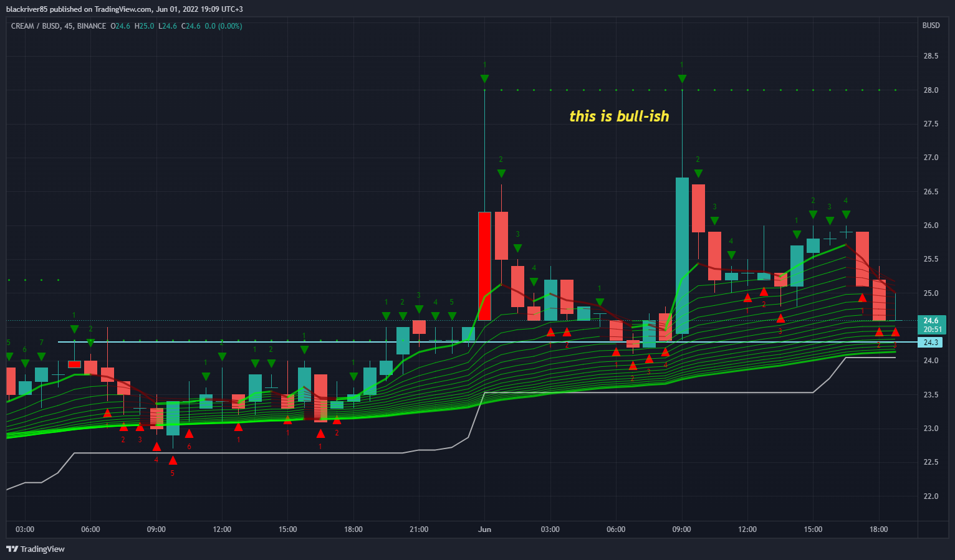This screenshot has width=955, height=560.
Task: Click the 26.0 price axis label
Action: click(x=930, y=225)
